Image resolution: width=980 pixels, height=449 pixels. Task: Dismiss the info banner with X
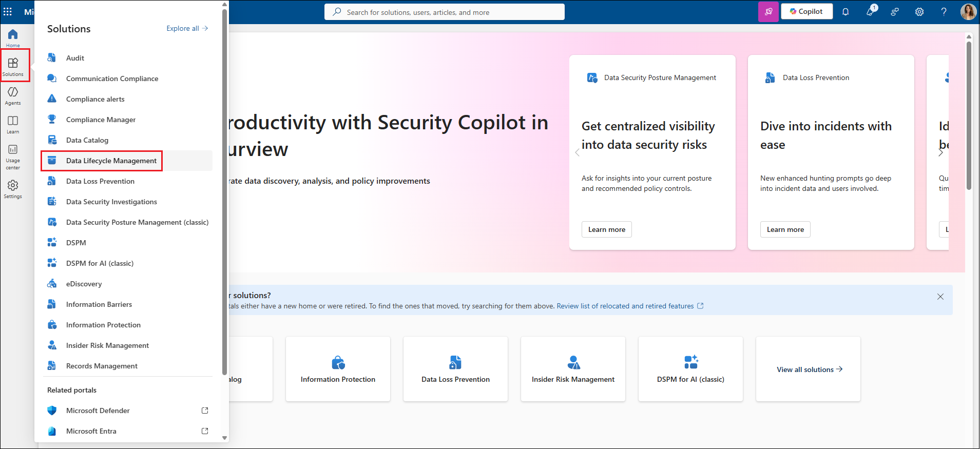[940, 297]
